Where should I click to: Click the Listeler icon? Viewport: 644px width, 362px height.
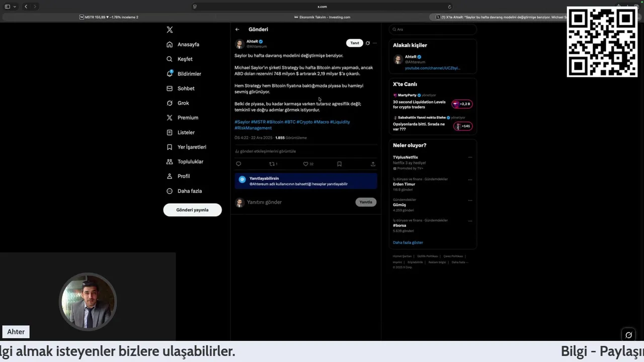170,132
